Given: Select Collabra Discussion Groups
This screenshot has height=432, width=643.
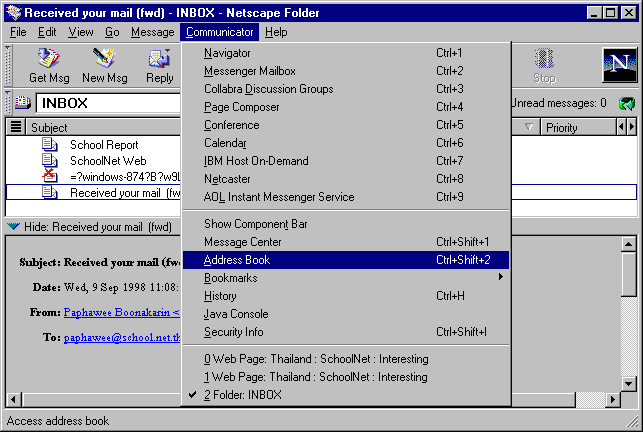Looking at the screenshot, I should [346, 89].
